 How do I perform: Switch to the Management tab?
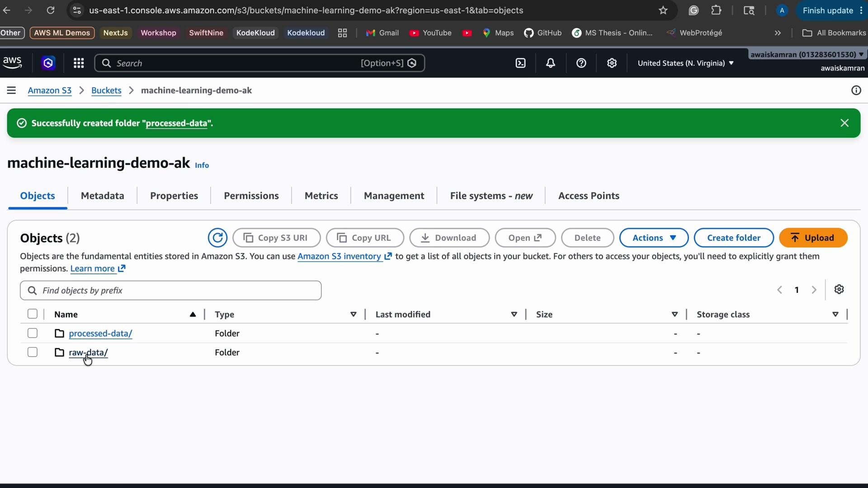click(394, 196)
